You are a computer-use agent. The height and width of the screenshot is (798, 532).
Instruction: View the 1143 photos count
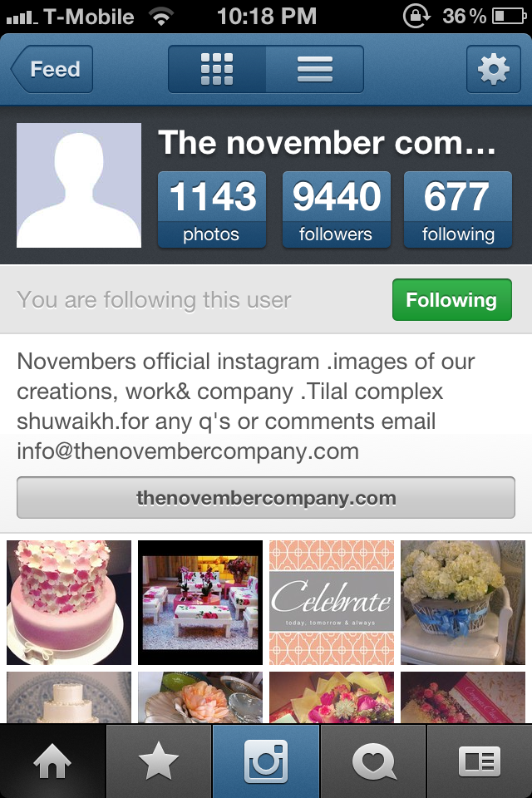(x=212, y=209)
